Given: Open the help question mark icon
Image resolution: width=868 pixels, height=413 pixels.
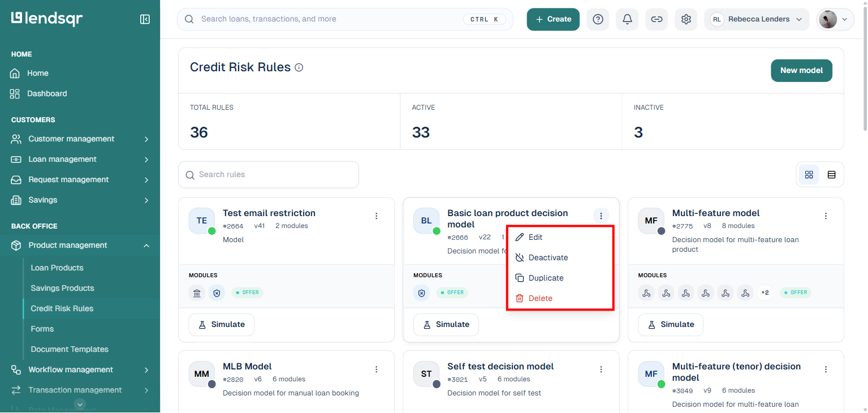Looking at the screenshot, I should 598,19.
